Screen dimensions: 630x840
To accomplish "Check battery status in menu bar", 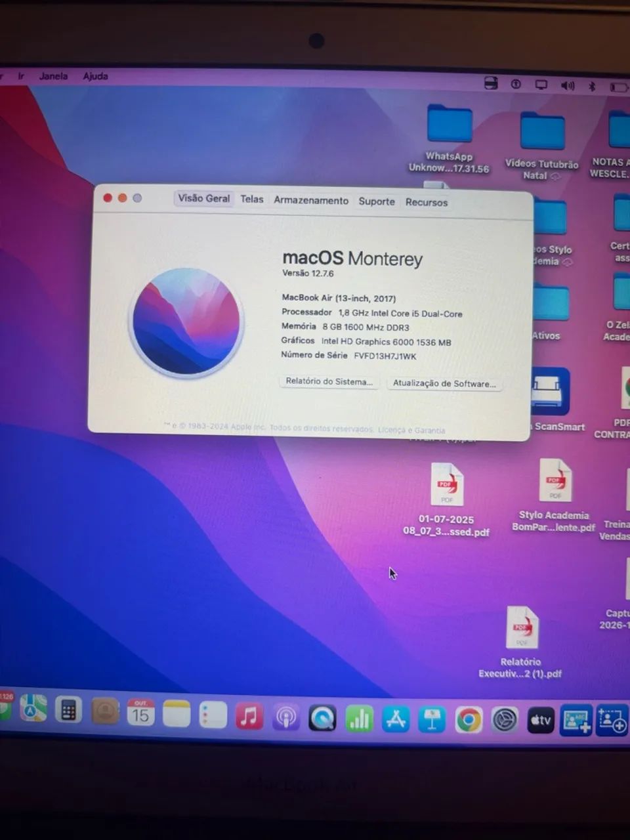I will (618, 87).
